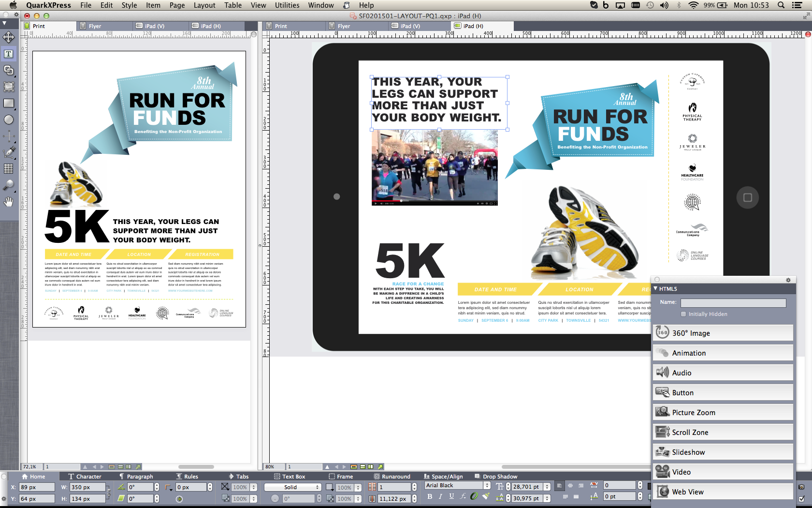Select the Pan (hand) tool
This screenshot has height=508, width=812.
[x=8, y=202]
